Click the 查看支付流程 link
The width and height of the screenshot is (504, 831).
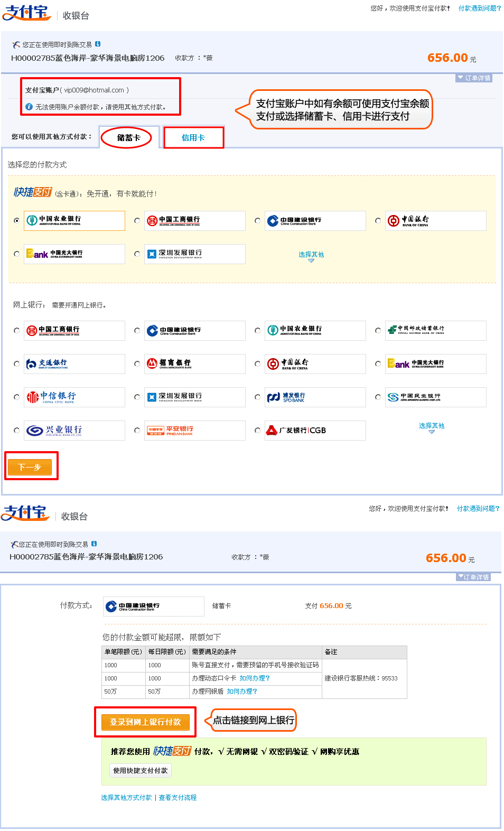[x=178, y=798]
